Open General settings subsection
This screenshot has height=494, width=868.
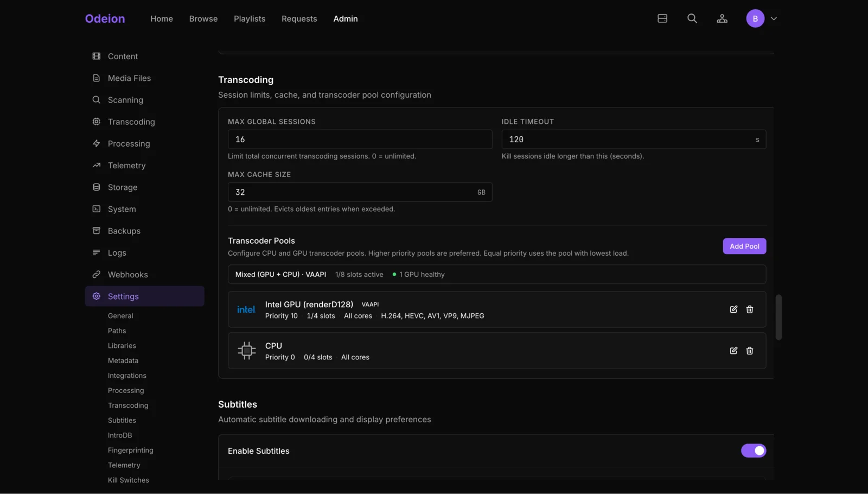pos(120,316)
